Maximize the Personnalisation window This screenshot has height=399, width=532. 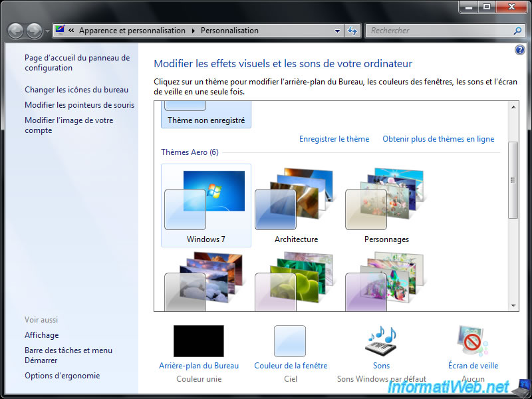coord(487,7)
